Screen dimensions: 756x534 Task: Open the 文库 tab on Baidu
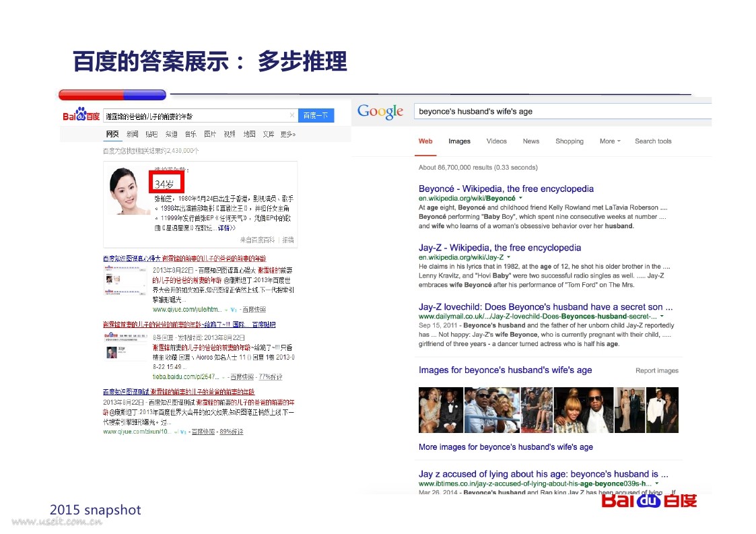coord(269,134)
